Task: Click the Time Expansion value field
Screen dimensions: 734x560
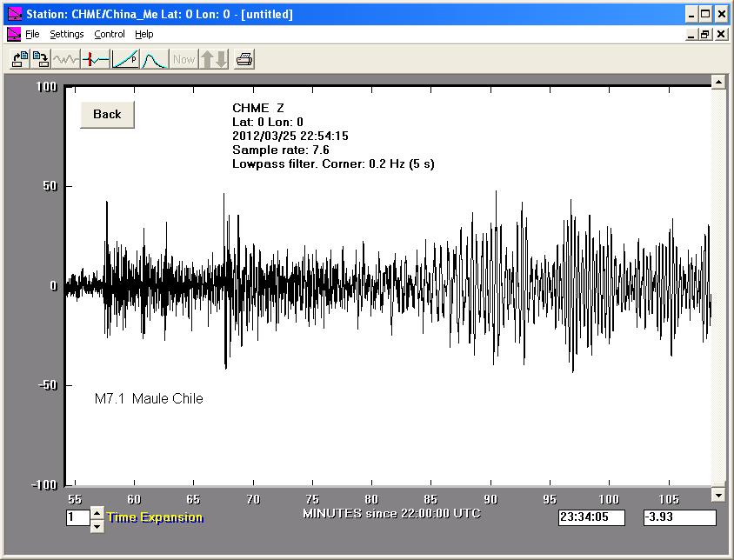Action: pyautogui.click(x=77, y=517)
